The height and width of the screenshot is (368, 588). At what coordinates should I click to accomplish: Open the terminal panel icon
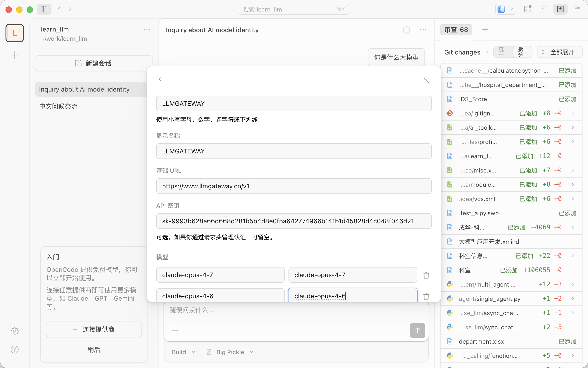544,9
